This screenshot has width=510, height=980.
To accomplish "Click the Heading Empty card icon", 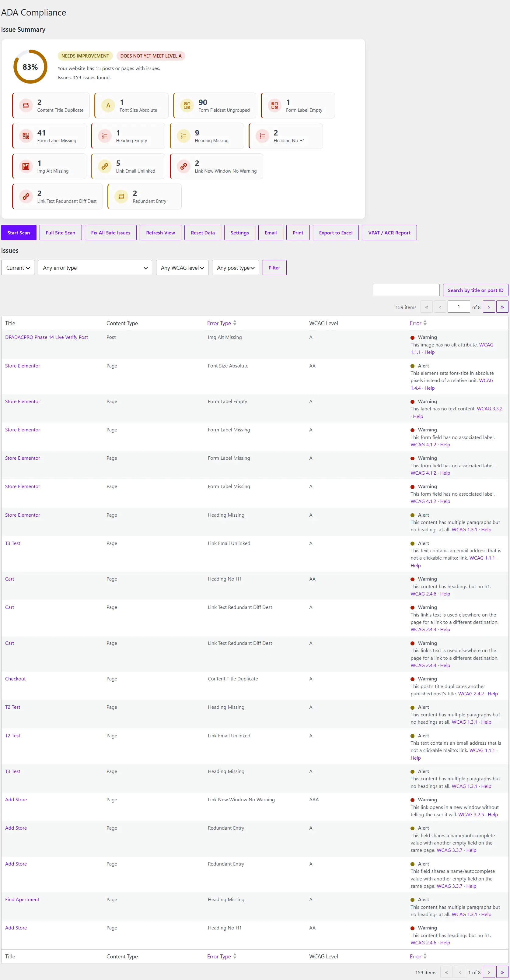I will (105, 136).
